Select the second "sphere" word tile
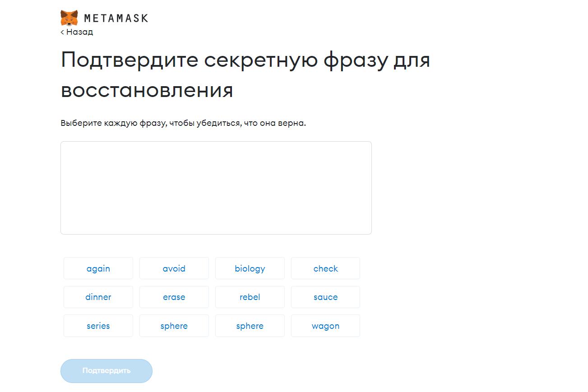Image resolution: width=588 pixels, height=392 pixels. click(250, 326)
